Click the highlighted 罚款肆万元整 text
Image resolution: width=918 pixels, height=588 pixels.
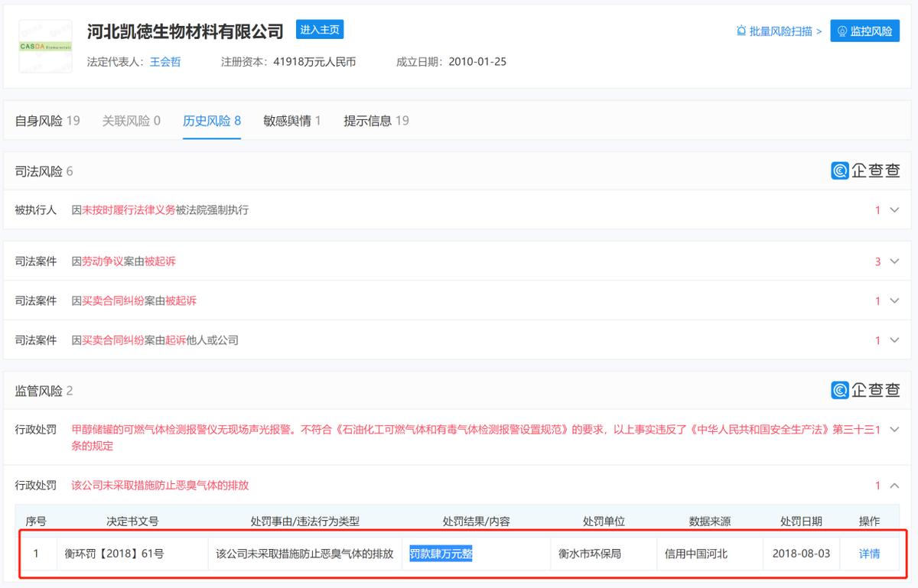pyautogui.click(x=441, y=554)
